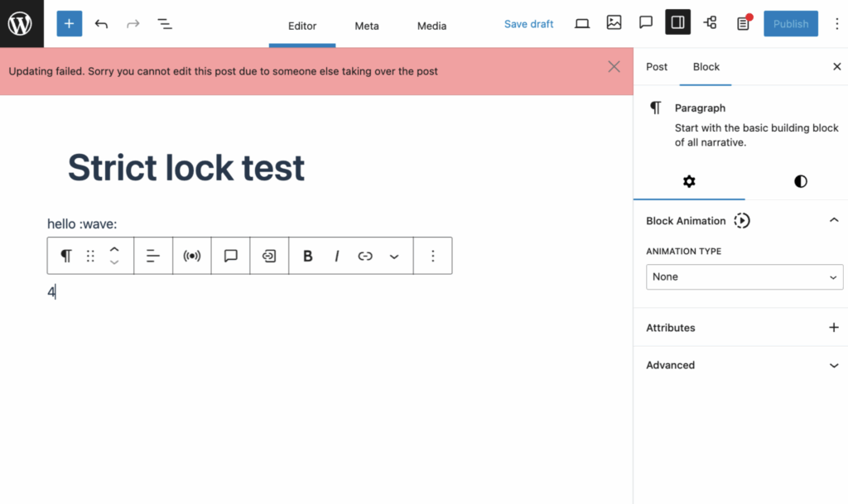
Task: Change the paragraph text alignment
Action: coord(153,256)
